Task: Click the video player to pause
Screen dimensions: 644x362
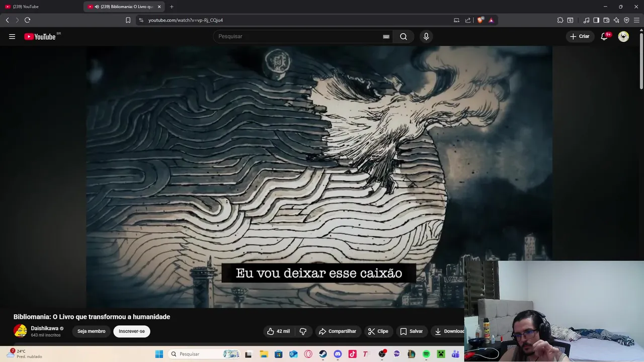Action: 319,176
